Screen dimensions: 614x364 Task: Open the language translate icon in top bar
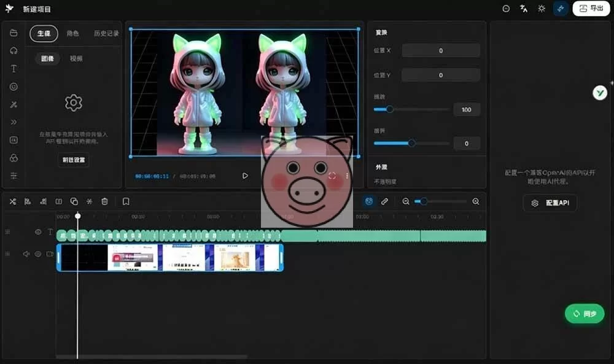524,9
